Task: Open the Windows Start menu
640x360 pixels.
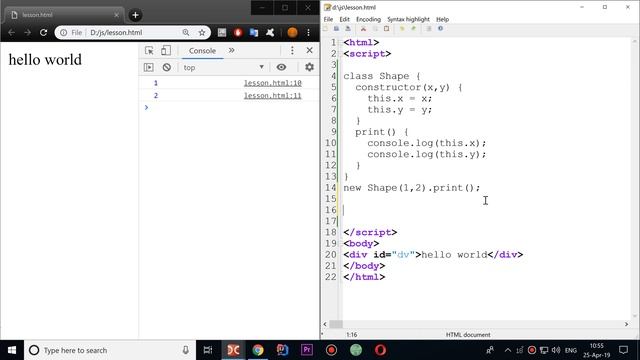Action: click(12, 350)
